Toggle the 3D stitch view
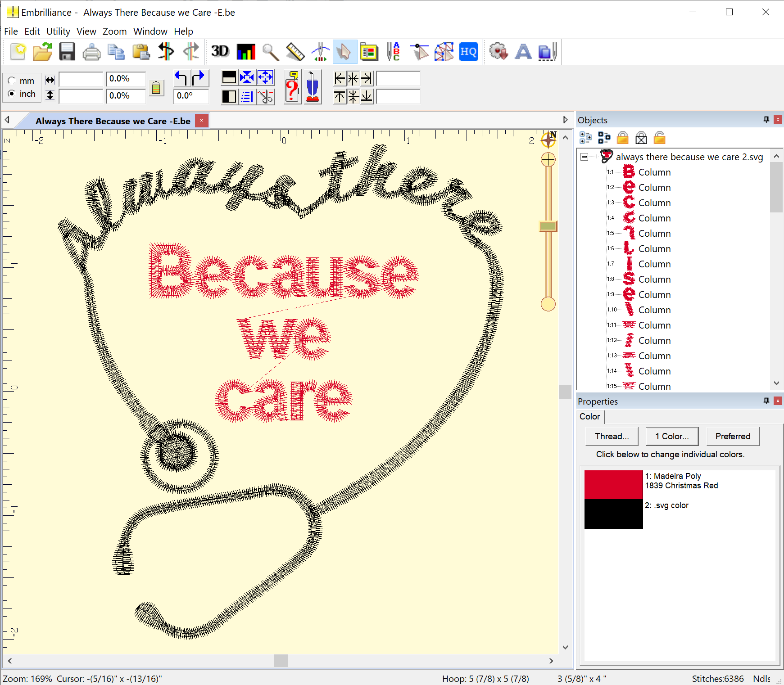This screenshot has width=784, height=685. click(x=220, y=52)
